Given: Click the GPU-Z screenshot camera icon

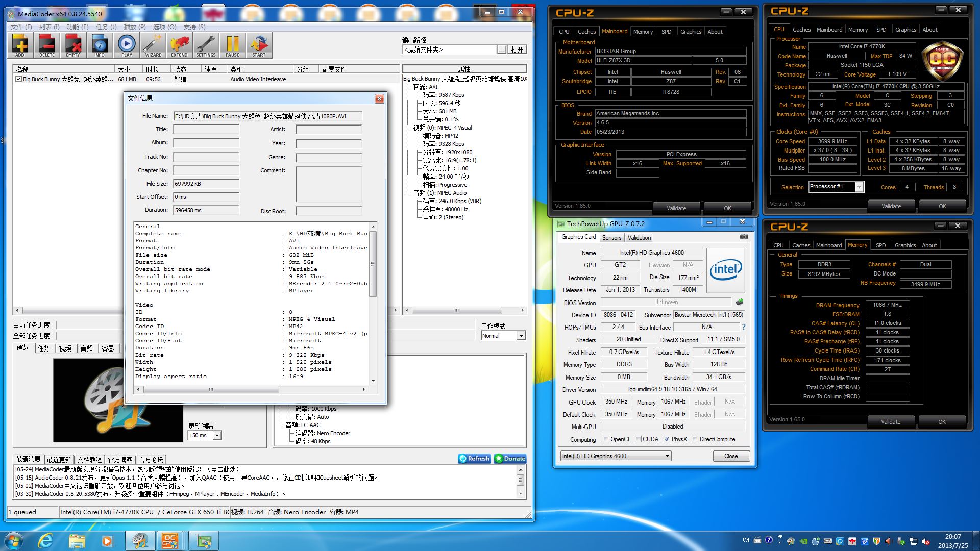Looking at the screenshot, I should click(744, 236).
